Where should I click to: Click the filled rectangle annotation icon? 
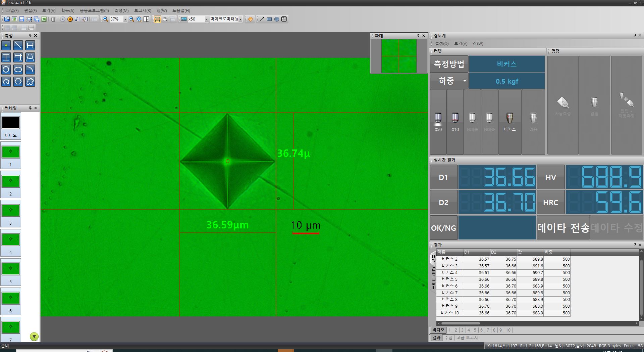pyautogui.click(x=269, y=19)
